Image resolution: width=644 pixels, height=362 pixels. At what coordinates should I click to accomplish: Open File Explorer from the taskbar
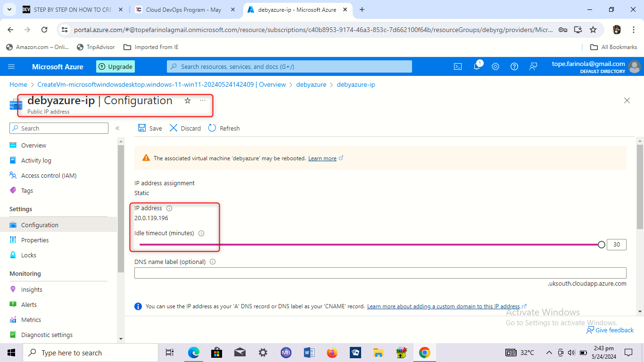[x=379, y=353]
